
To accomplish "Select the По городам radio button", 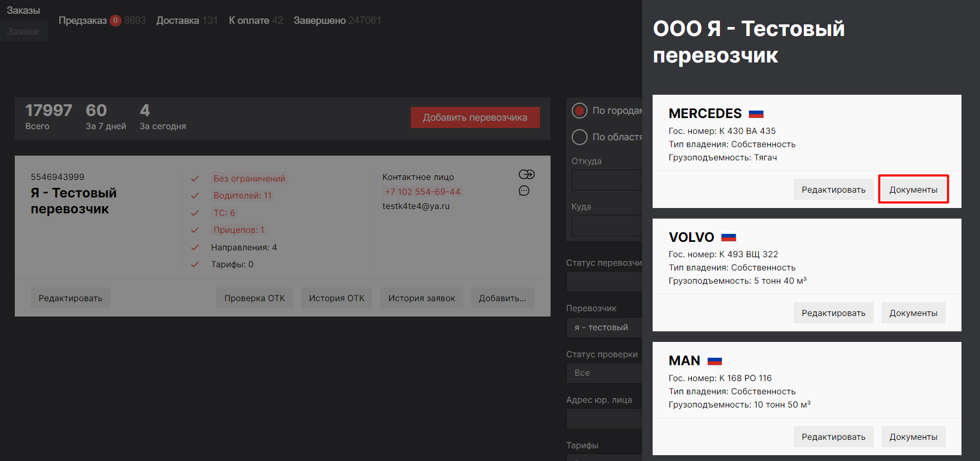I will click(580, 111).
